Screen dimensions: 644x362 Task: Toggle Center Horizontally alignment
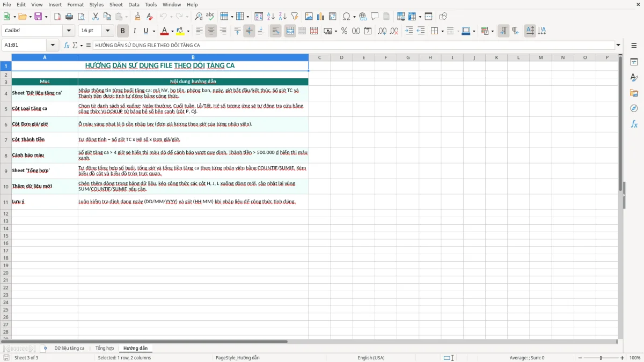(x=211, y=31)
